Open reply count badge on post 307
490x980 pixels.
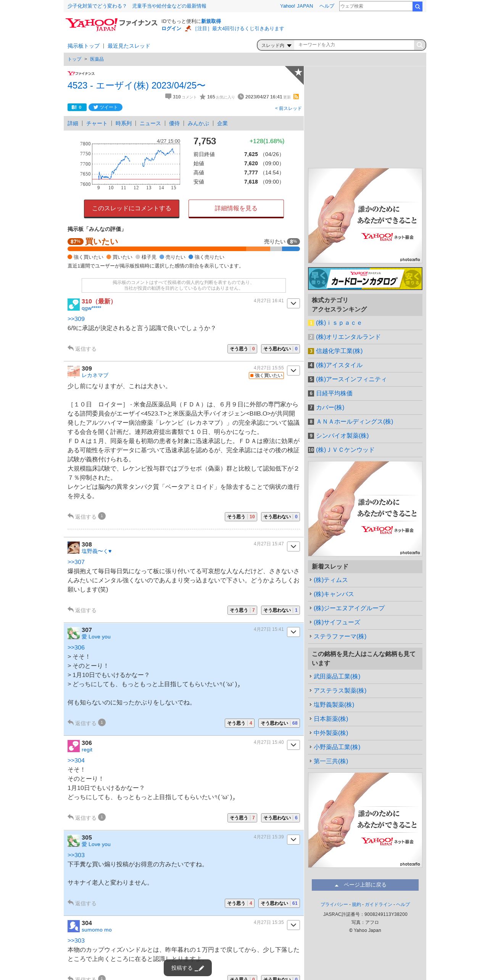[x=102, y=722]
